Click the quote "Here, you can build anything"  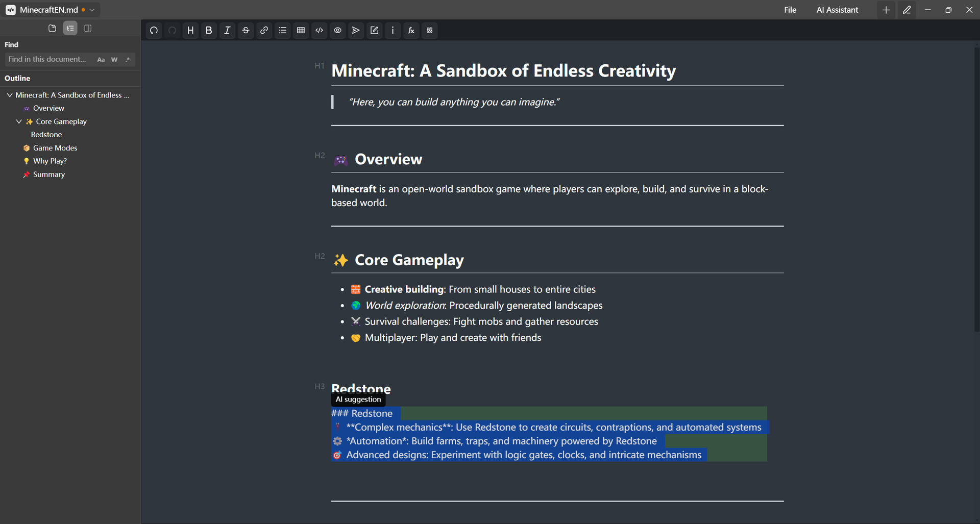(x=454, y=102)
